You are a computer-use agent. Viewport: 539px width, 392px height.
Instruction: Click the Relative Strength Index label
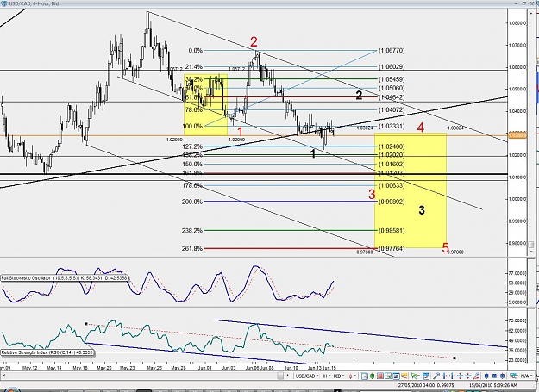[47, 352]
